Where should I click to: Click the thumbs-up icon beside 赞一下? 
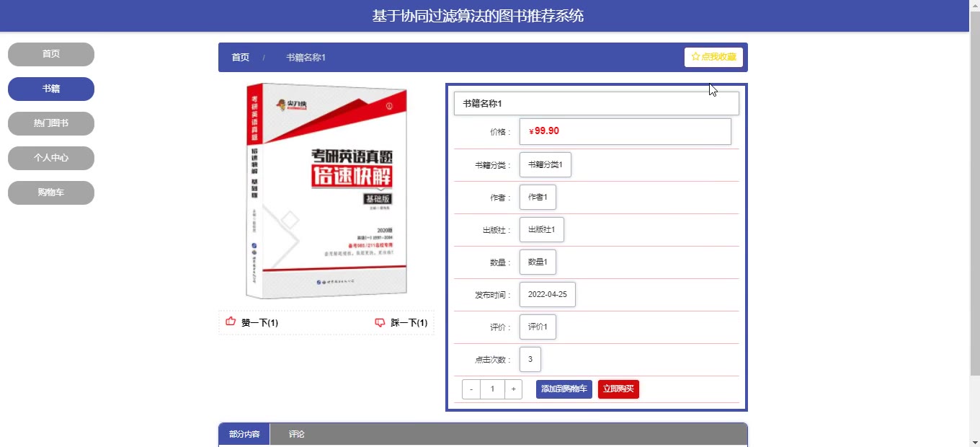(231, 322)
